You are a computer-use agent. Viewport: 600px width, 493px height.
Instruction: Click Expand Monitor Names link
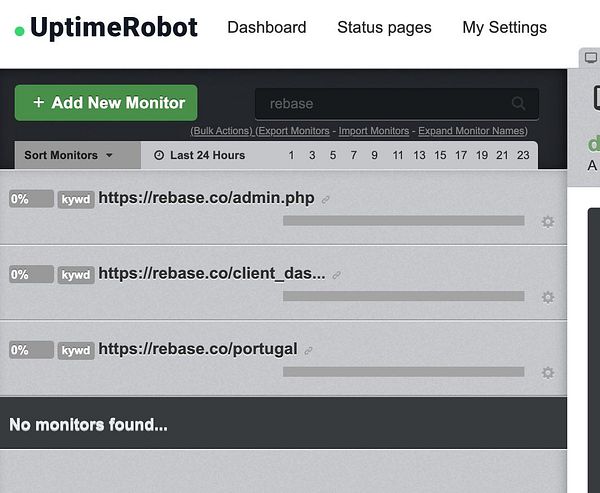[473, 131]
